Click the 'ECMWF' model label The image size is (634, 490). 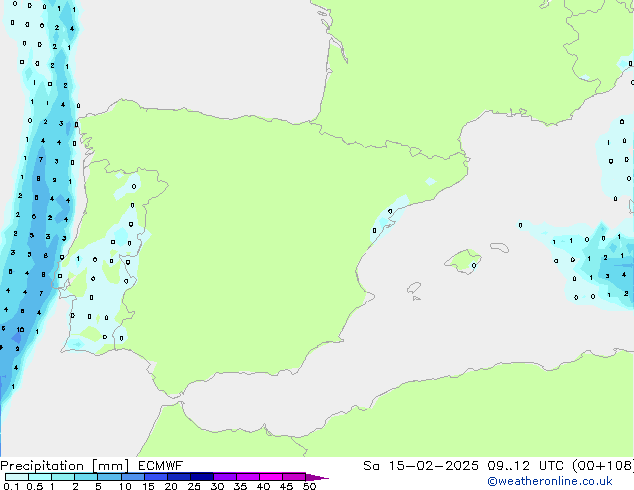coord(161,466)
